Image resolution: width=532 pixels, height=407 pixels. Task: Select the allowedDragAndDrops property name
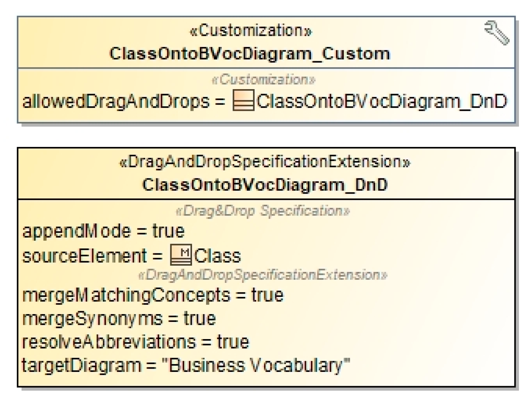pos(116,101)
